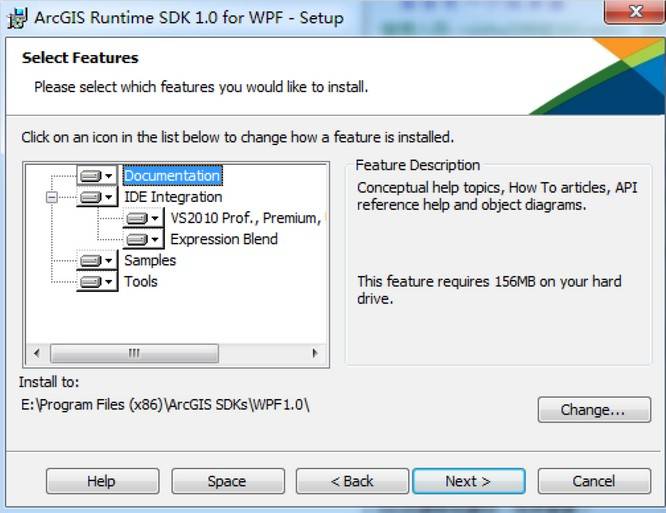Click the Help button
666x513 pixels.
pyautogui.click(x=102, y=481)
